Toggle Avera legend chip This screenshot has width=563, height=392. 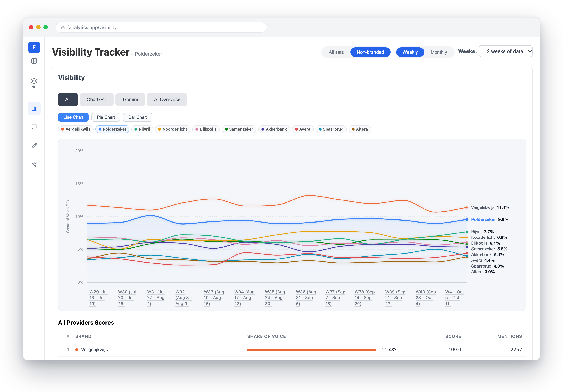tap(303, 129)
